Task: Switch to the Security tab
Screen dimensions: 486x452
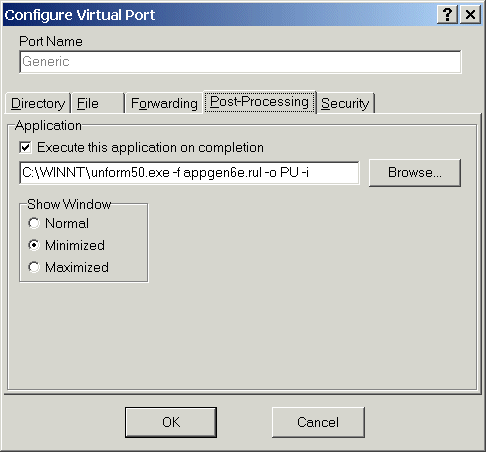Action: (345, 103)
